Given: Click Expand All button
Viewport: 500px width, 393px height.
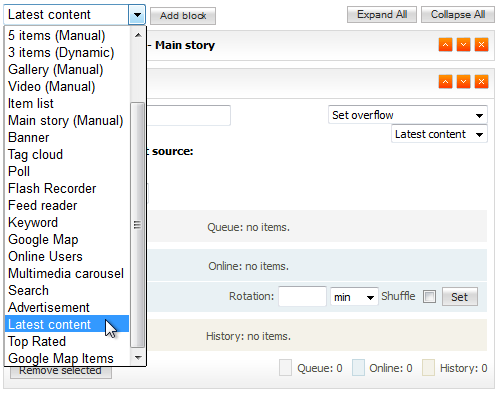Looking at the screenshot, I should (x=382, y=15).
